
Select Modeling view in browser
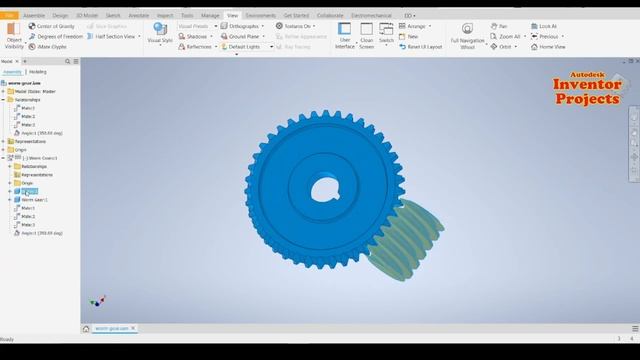coord(38,72)
